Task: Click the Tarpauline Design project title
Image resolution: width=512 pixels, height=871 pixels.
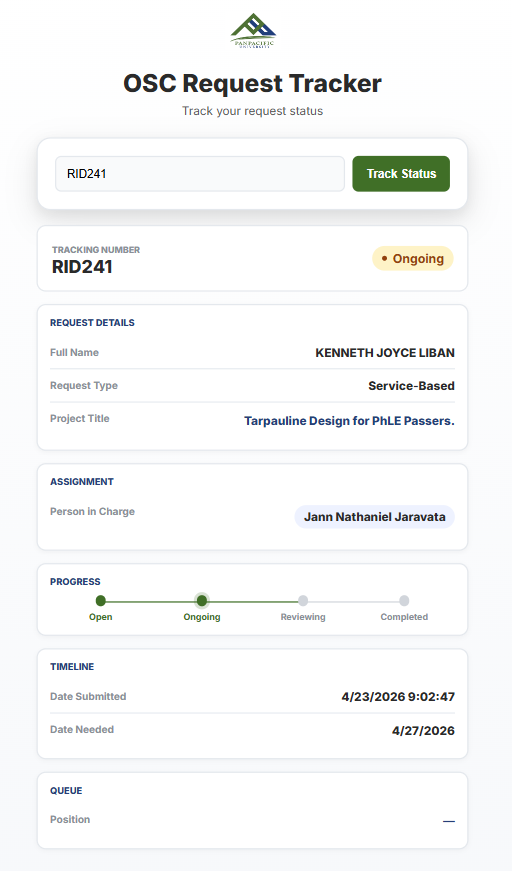Action: pyautogui.click(x=349, y=421)
